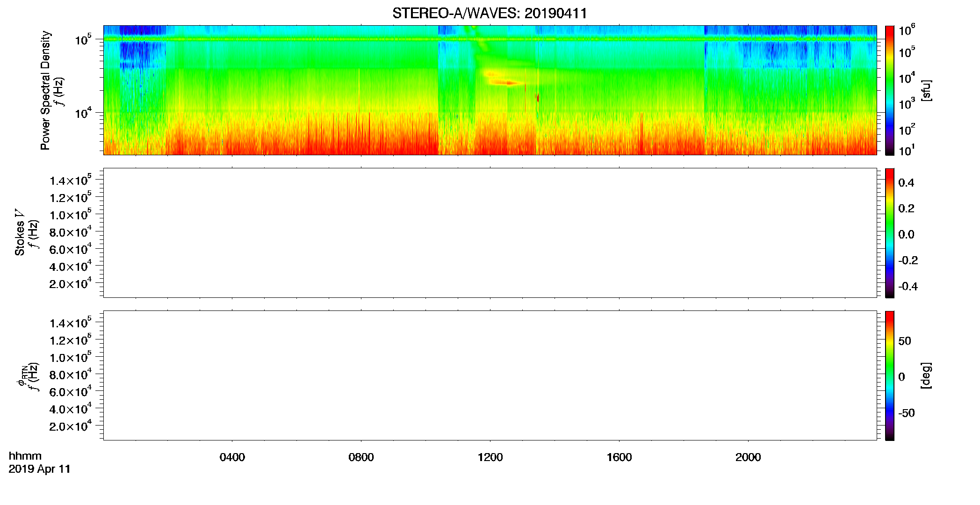Screen dimensions: 980x505
Task: Click the Stokes V axis label
Action: (x=20, y=232)
